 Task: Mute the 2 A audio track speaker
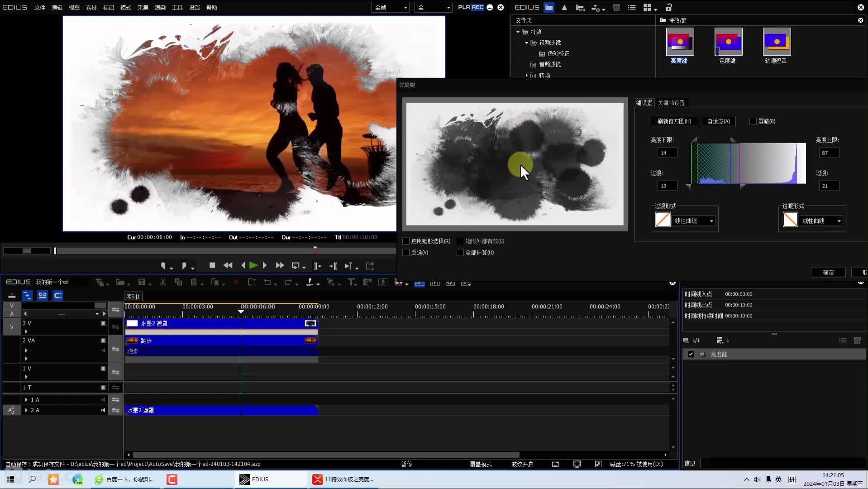click(x=103, y=410)
